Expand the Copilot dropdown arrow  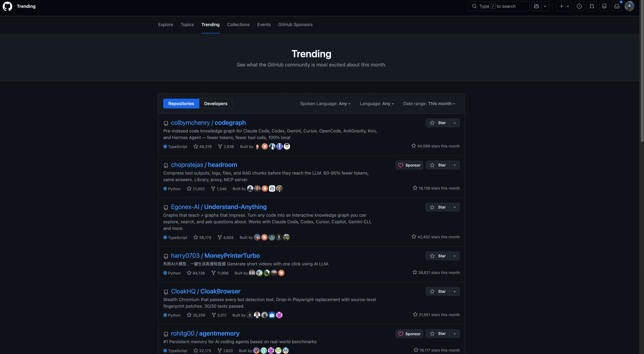545,6
